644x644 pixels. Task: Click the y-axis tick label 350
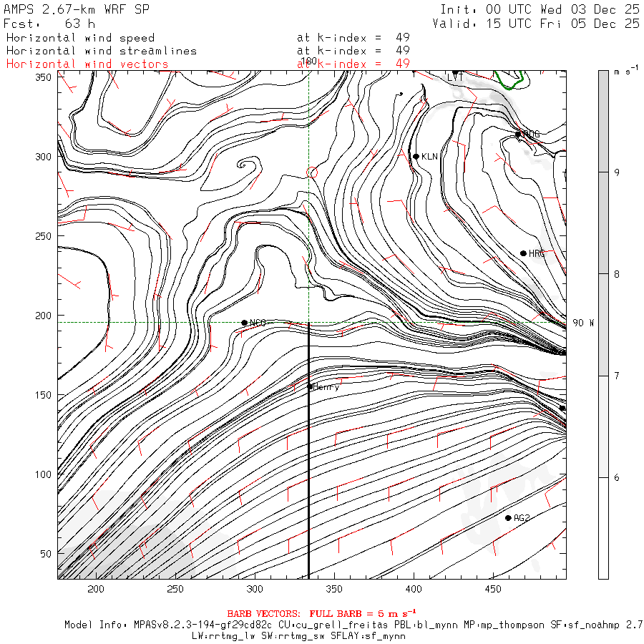coord(43,77)
